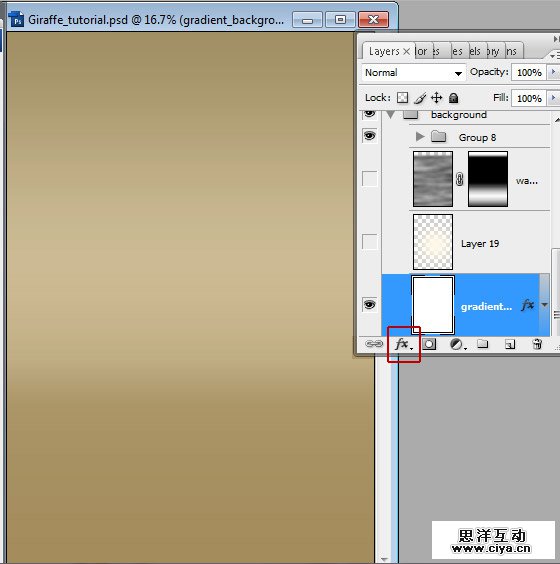Click the Fill percentage field
Image resolution: width=560 pixels, height=564 pixels.
tap(529, 98)
